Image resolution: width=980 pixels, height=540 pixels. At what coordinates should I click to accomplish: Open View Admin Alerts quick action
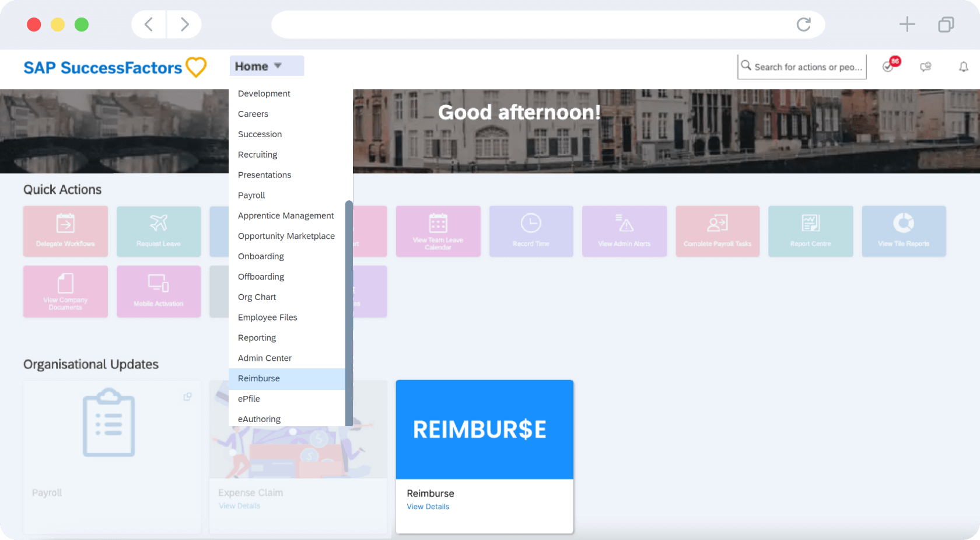(624, 231)
